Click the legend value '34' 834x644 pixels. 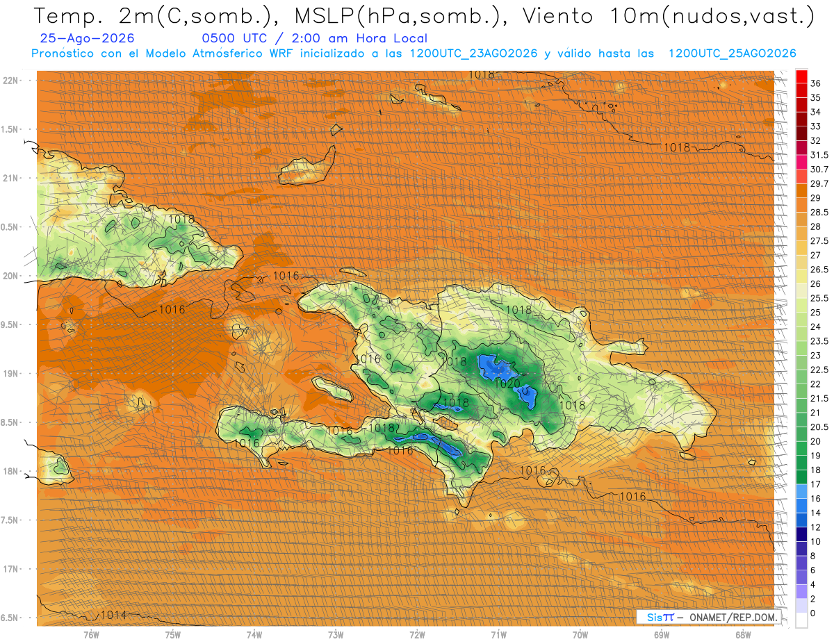815,112
